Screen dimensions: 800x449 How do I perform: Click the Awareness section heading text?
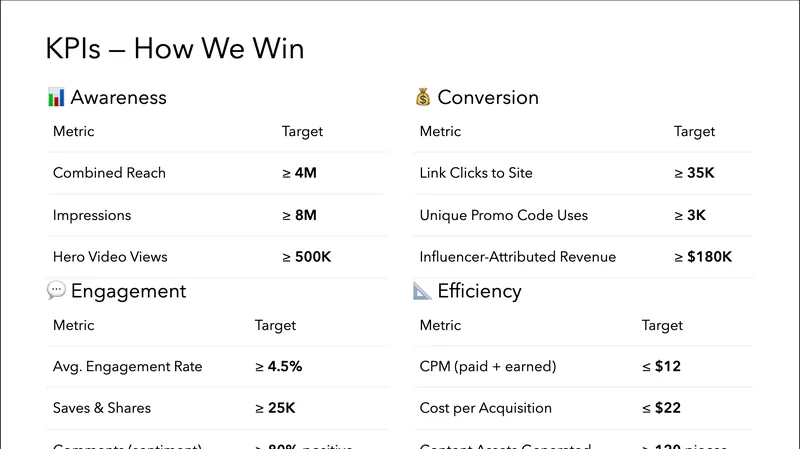[x=118, y=97]
